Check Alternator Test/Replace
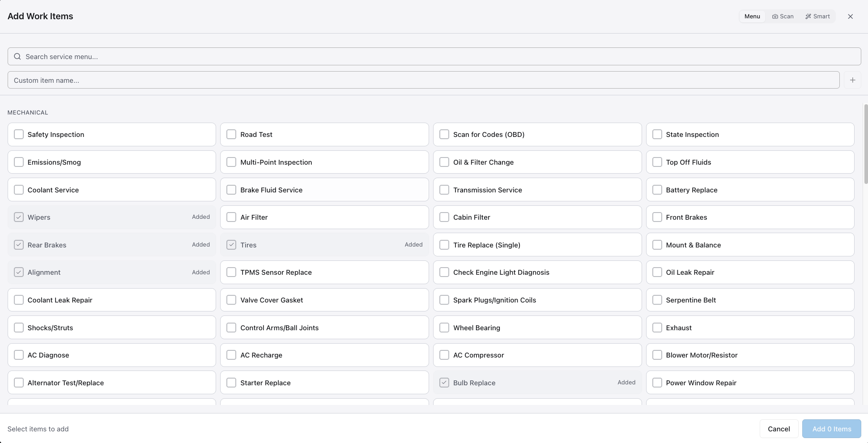 click(19, 383)
